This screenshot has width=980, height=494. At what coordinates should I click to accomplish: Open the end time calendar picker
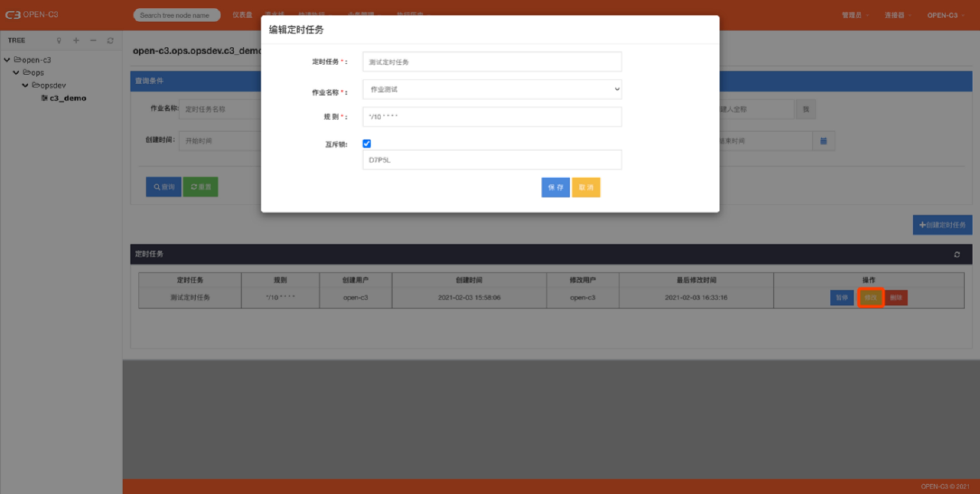823,141
